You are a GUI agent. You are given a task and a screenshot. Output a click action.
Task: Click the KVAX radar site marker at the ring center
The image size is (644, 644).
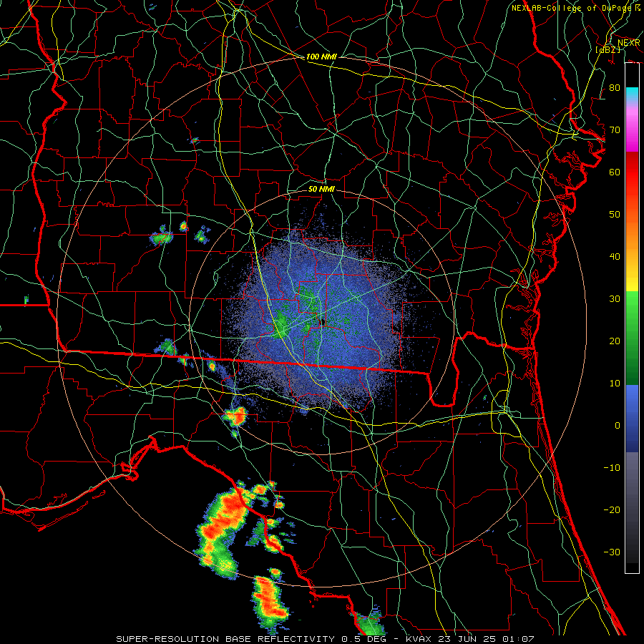322,322
